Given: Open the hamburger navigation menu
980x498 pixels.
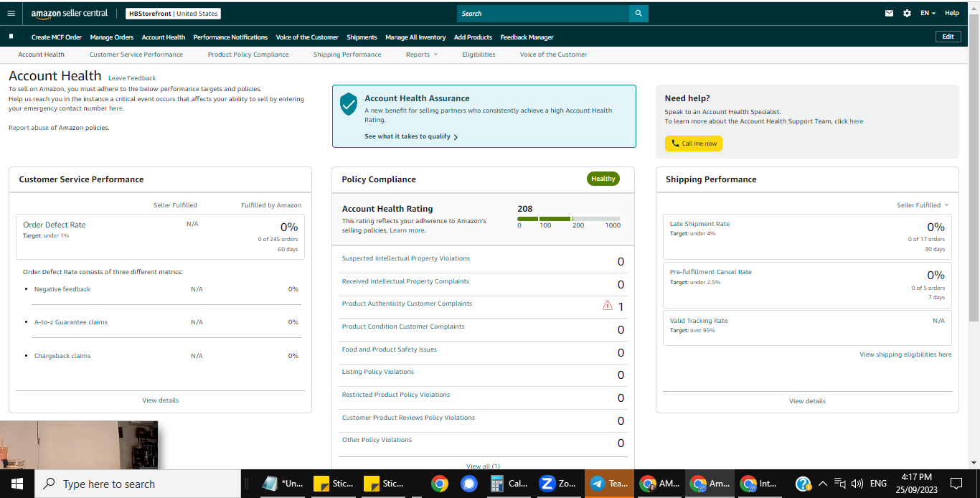Looking at the screenshot, I should [x=11, y=13].
